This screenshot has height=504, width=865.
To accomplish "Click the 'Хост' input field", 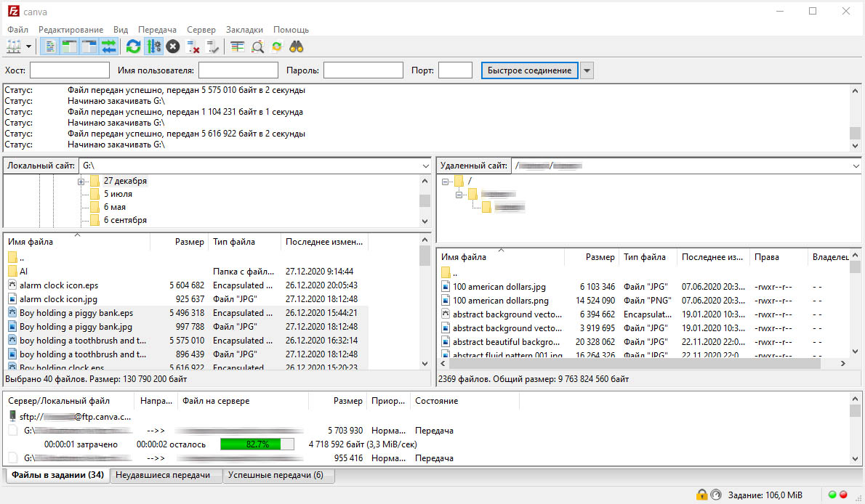I will [69, 70].
